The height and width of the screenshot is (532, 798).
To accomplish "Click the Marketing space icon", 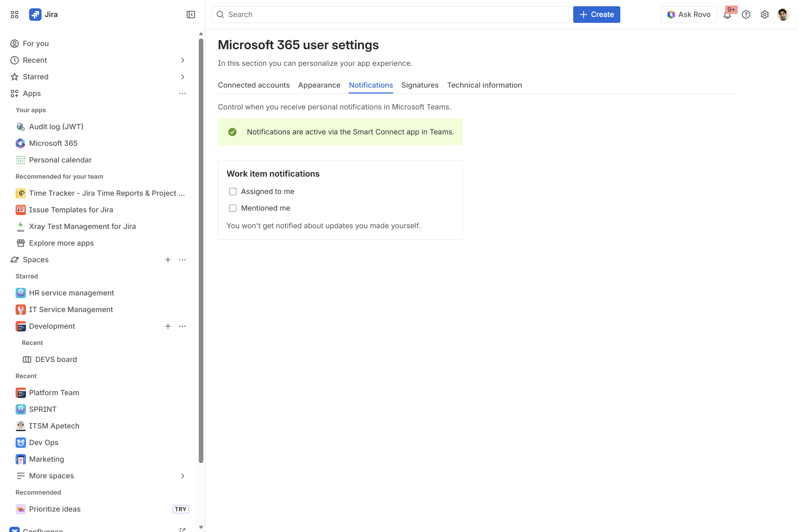I will click(20, 459).
